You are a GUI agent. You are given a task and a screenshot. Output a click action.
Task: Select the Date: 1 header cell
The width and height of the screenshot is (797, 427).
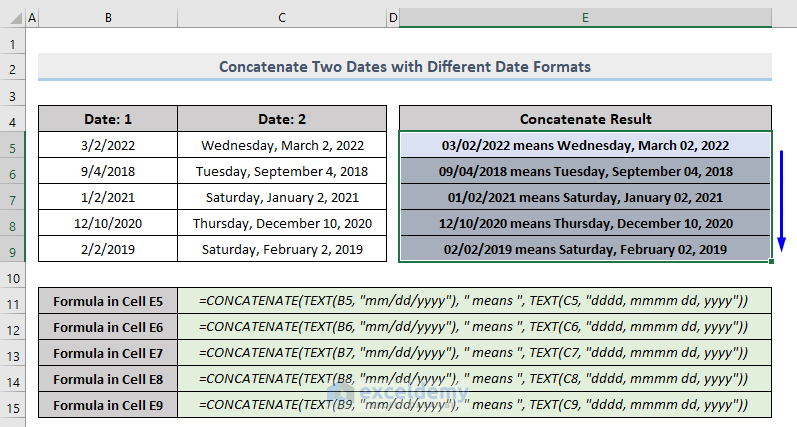[x=108, y=119]
